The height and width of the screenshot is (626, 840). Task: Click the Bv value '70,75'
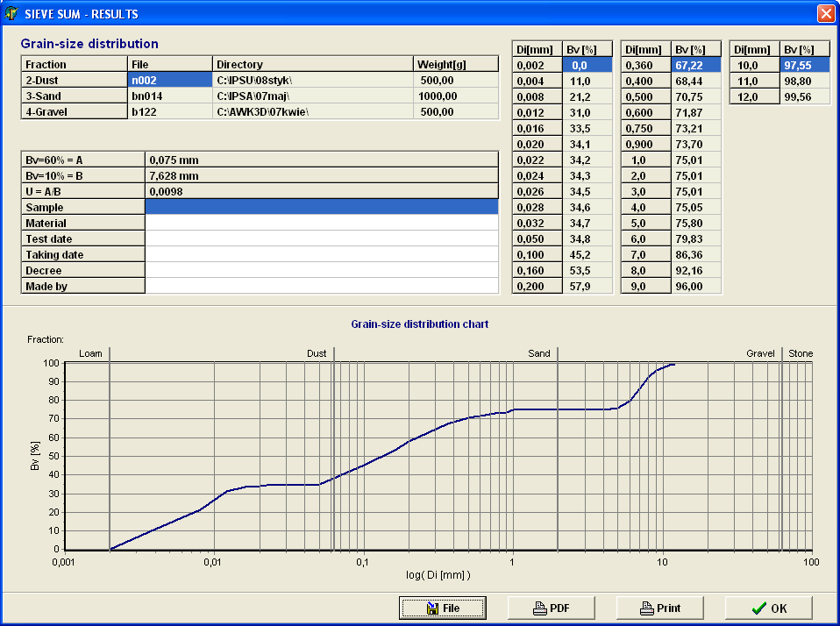[x=696, y=97]
